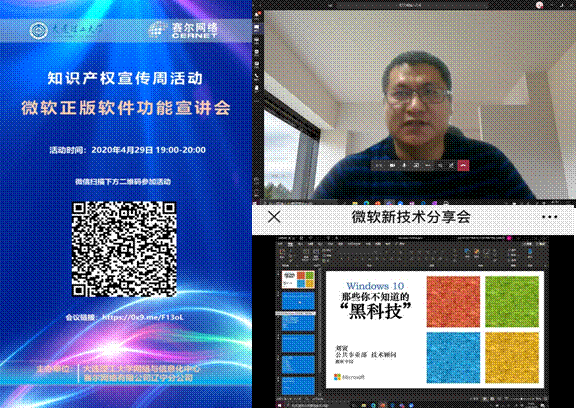Hang up with the red end-call button
This screenshot has height=408, width=576.
(x=463, y=165)
